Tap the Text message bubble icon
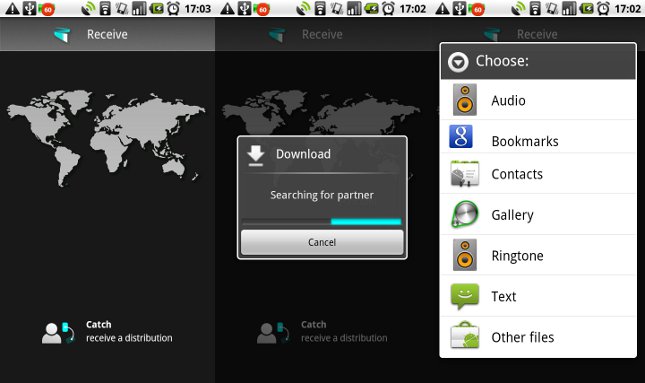Image resolution: width=645 pixels, height=383 pixels. (465, 296)
